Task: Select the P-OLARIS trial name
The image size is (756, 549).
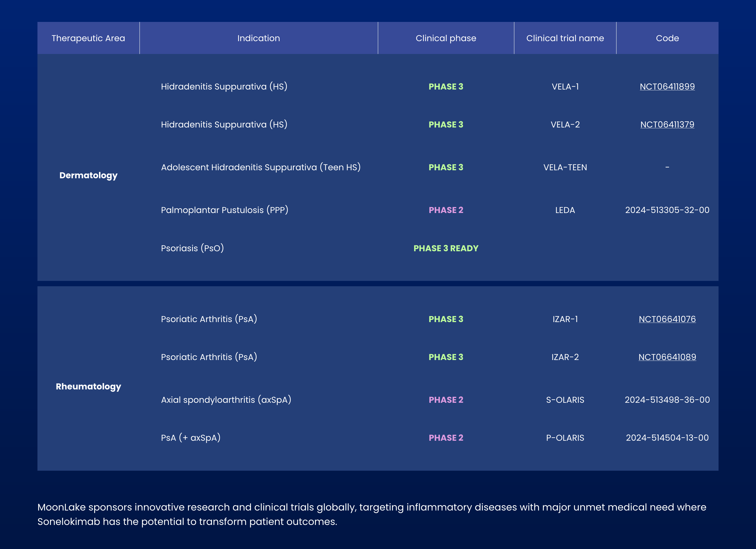Action: pos(565,438)
